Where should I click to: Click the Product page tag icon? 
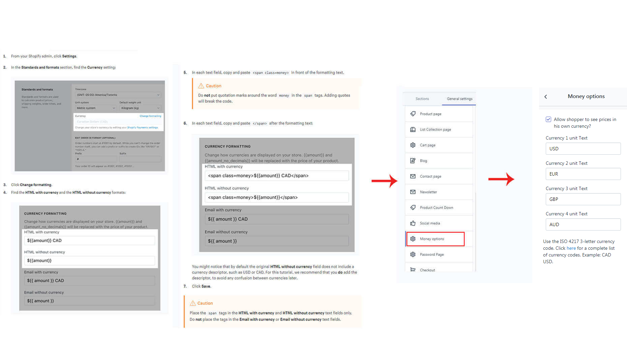click(x=413, y=114)
